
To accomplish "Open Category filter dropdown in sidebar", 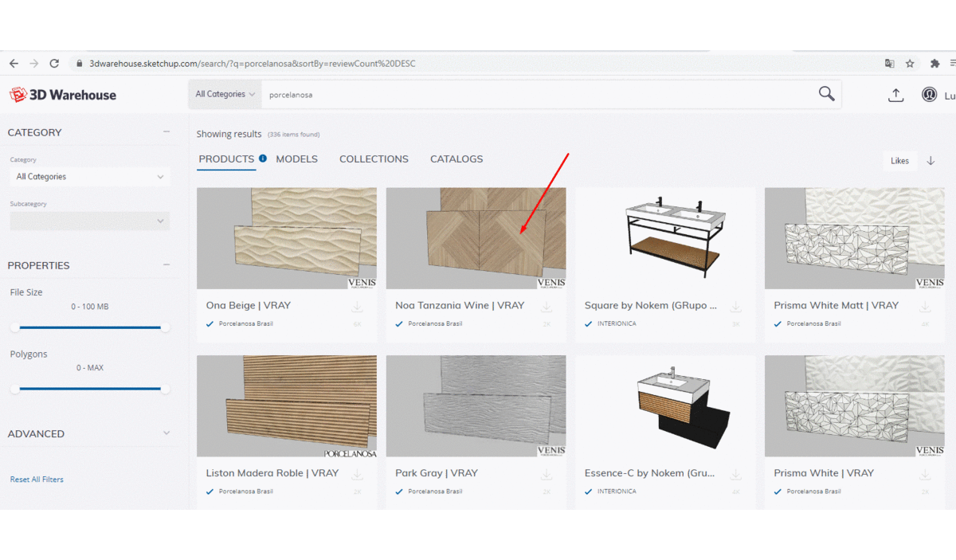I will pyautogui.click(x=90, y=177).
